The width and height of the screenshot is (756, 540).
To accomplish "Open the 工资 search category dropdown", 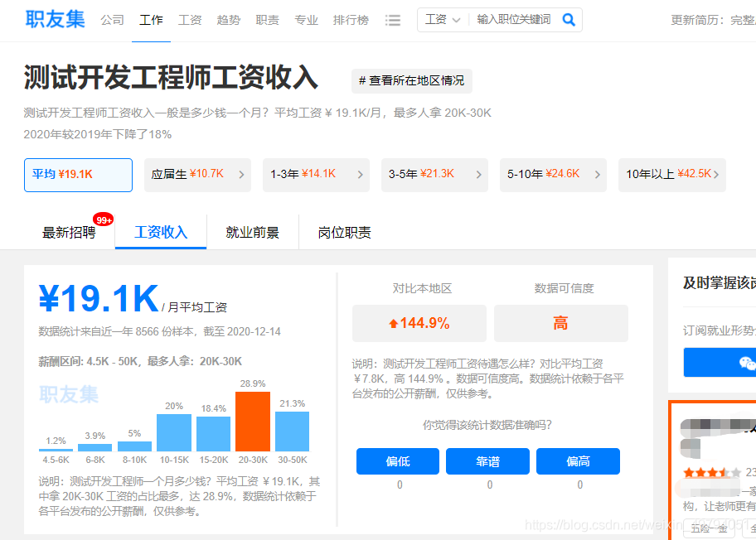I will pos(443,18).
